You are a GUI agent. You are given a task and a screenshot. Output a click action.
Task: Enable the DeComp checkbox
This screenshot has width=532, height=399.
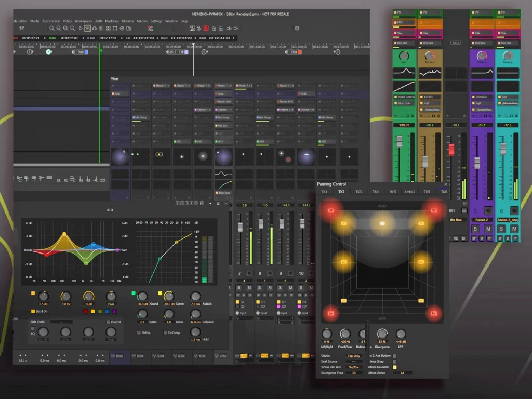coord(164,333)
